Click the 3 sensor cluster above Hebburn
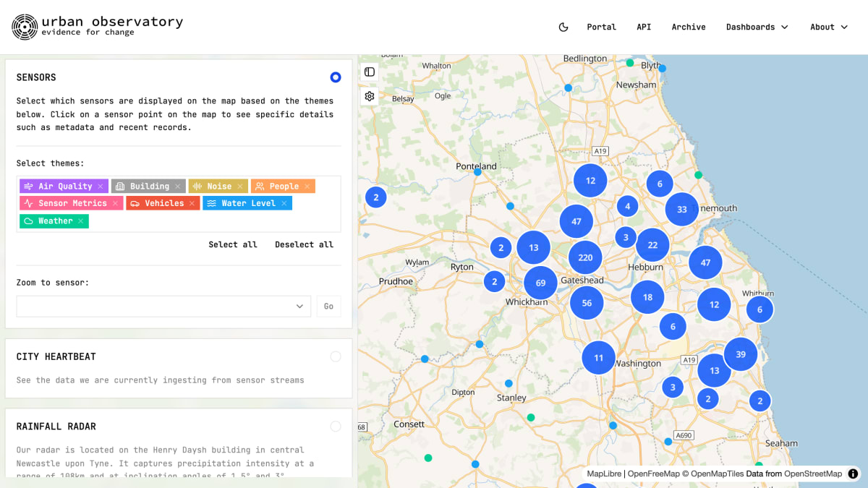Viewport: 868px width, 488px height. coord(626,237)
